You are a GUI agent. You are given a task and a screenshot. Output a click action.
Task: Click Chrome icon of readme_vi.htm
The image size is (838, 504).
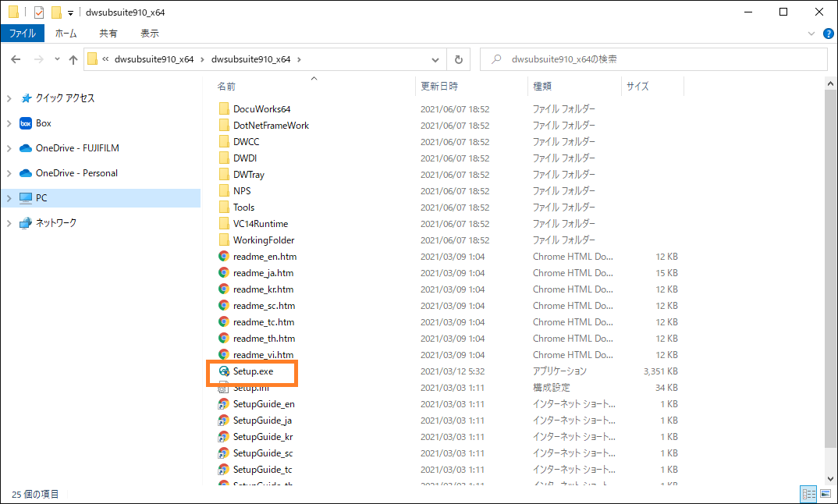(x=224, y=354)
